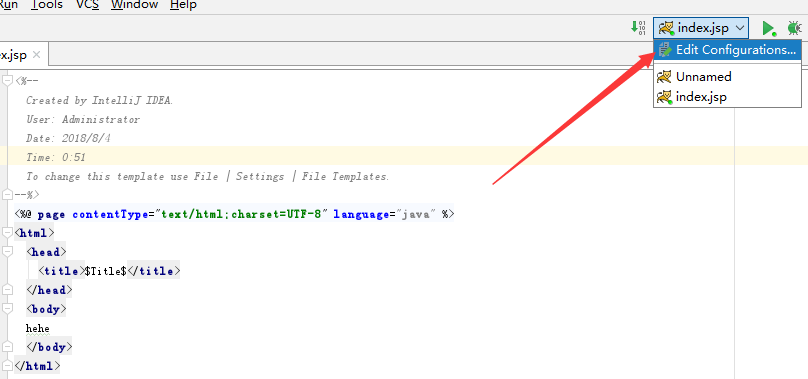Viewport: 808px width, 379px height.
Task: Open the Tools menu
Action: pos(47,5)
